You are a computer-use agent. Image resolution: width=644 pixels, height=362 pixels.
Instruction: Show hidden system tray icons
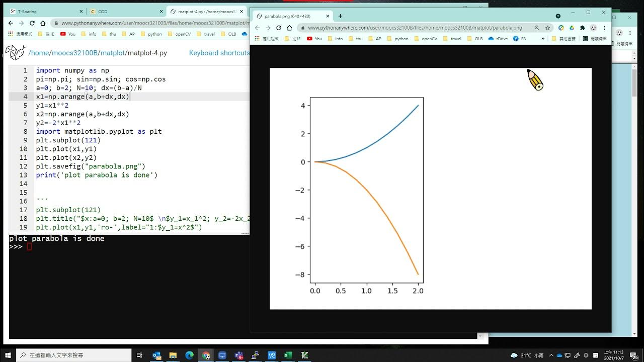coord(551,355)
